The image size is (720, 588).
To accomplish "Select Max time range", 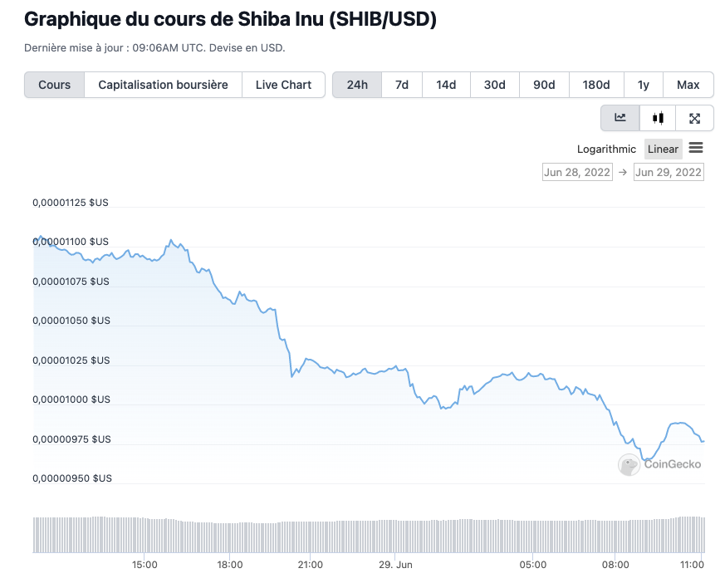I will (688, 85).
